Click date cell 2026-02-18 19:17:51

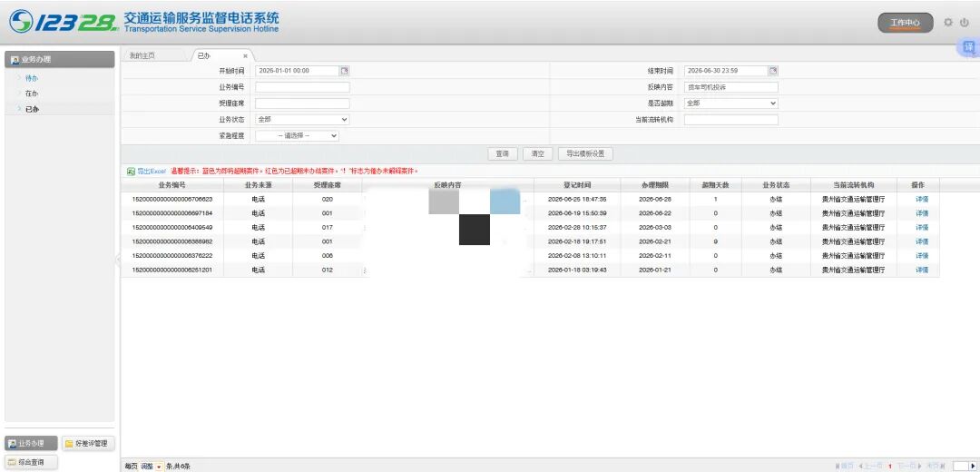click(x=577, y=241)
